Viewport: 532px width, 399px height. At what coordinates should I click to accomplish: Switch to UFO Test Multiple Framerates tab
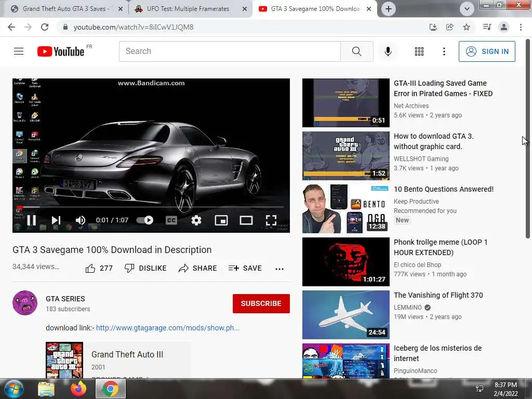[188, 9]
